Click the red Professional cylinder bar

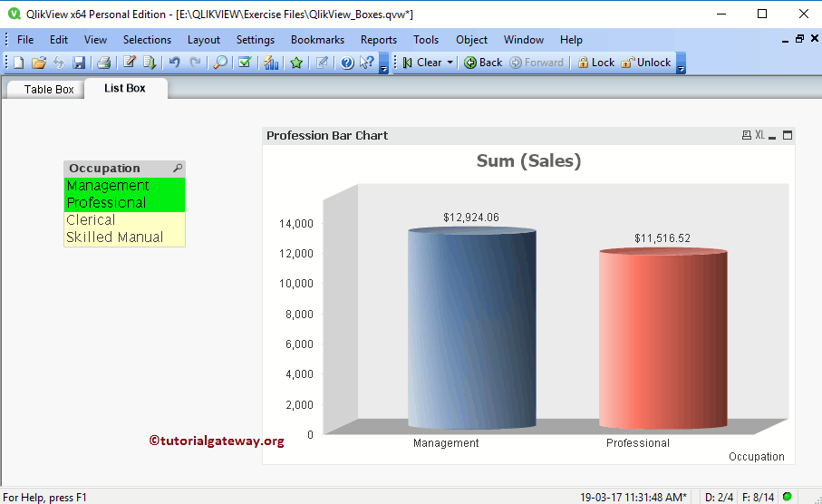[x=663, y=339]
